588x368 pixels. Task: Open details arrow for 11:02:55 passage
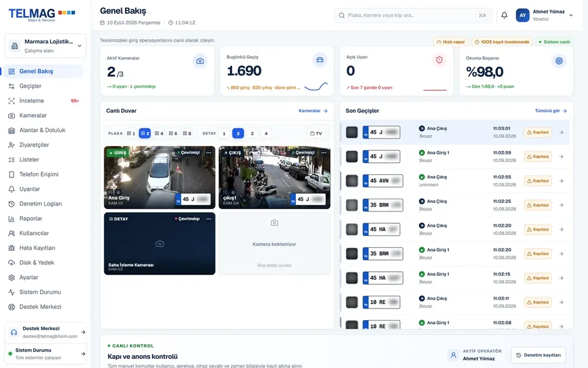coord(562,181)
